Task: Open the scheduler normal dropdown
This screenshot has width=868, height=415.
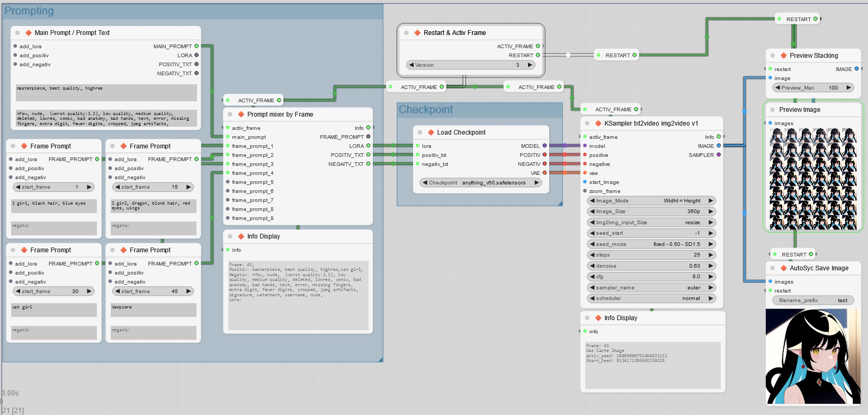Action: click(651, 298)
